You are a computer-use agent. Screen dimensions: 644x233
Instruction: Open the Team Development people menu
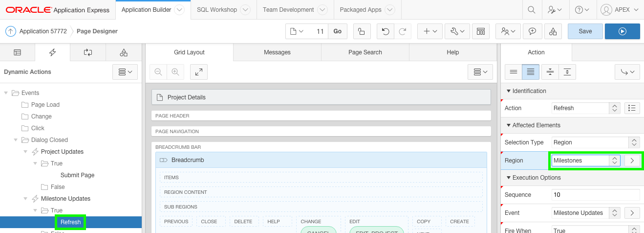point(508,31)
